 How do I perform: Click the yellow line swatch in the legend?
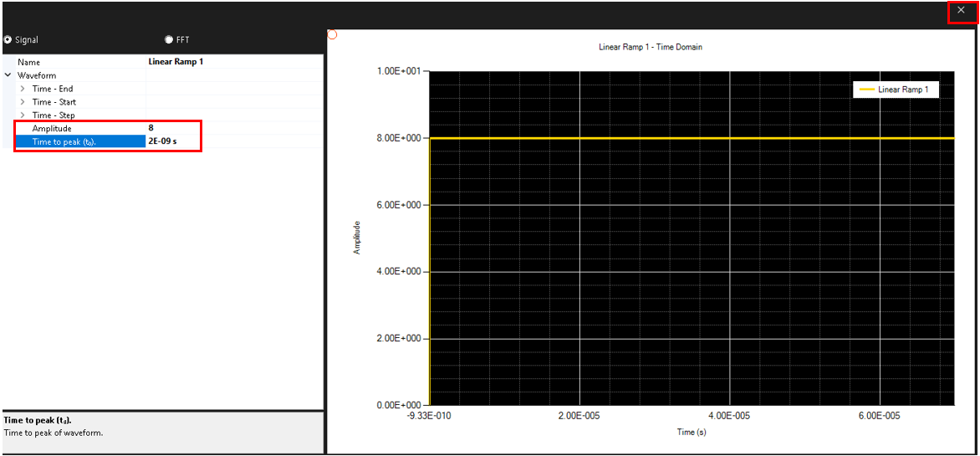point(866,90)
